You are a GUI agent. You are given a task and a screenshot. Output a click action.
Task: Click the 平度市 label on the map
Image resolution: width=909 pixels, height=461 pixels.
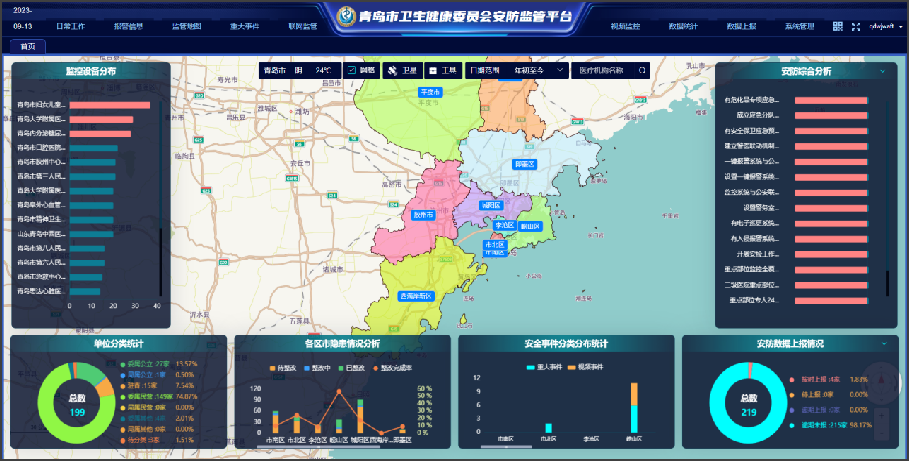[x=430, y=92]
